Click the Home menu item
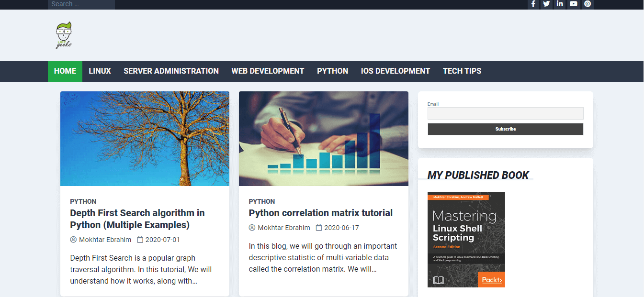This screenshot has width=644, height=297. [65, 71]
